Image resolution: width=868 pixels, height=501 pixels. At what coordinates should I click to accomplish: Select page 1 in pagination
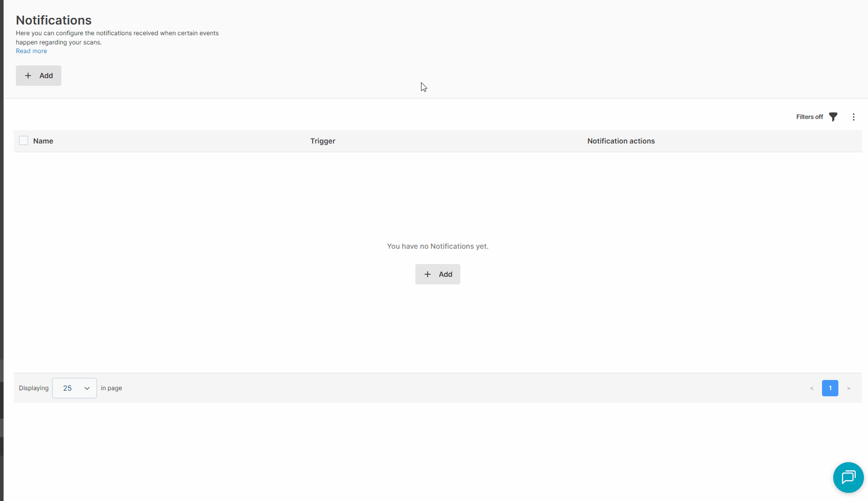click(x=830, y=388)
